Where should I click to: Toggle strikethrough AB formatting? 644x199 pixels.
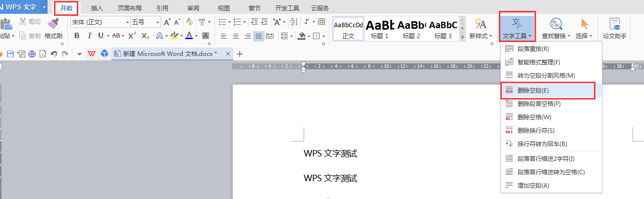(116, 36)
